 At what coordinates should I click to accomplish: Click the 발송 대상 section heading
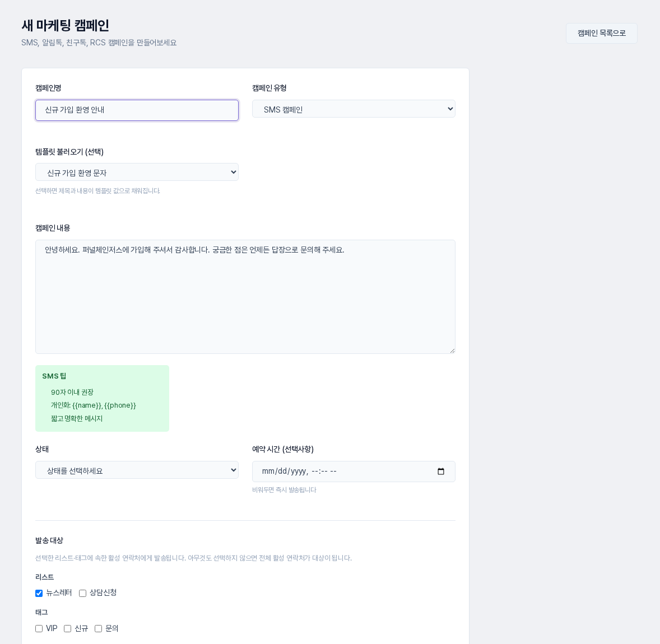49,540
